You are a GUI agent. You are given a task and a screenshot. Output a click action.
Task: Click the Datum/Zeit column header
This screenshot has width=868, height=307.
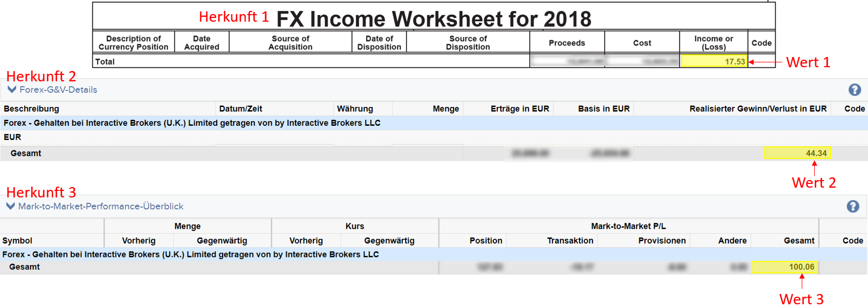241,109
